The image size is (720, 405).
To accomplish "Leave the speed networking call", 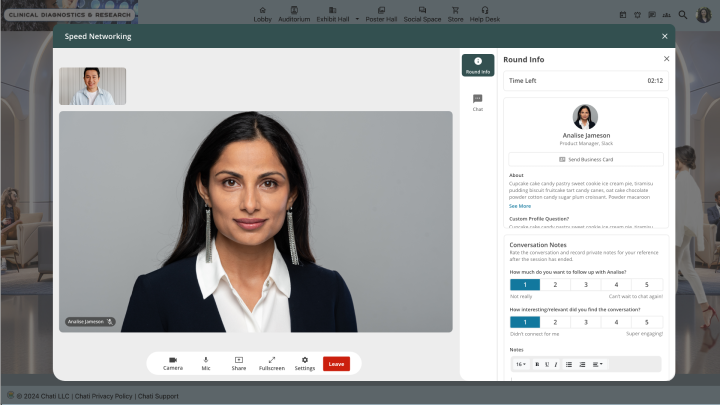I will [x=336, y=364].
